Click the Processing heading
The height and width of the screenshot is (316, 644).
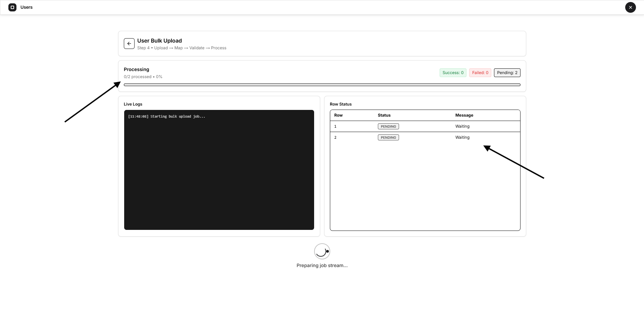pos(136,69)
